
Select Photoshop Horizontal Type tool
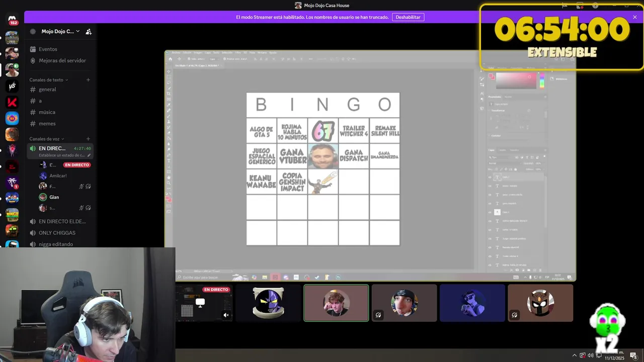[169, 161]
